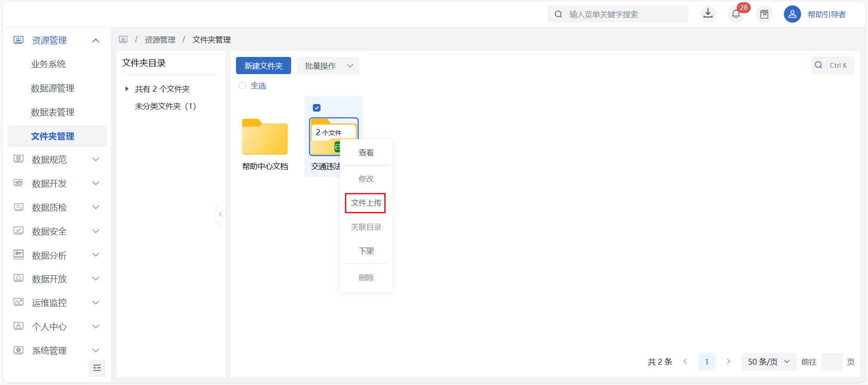Click the breadcrumb home icon

tap(123, 40)
